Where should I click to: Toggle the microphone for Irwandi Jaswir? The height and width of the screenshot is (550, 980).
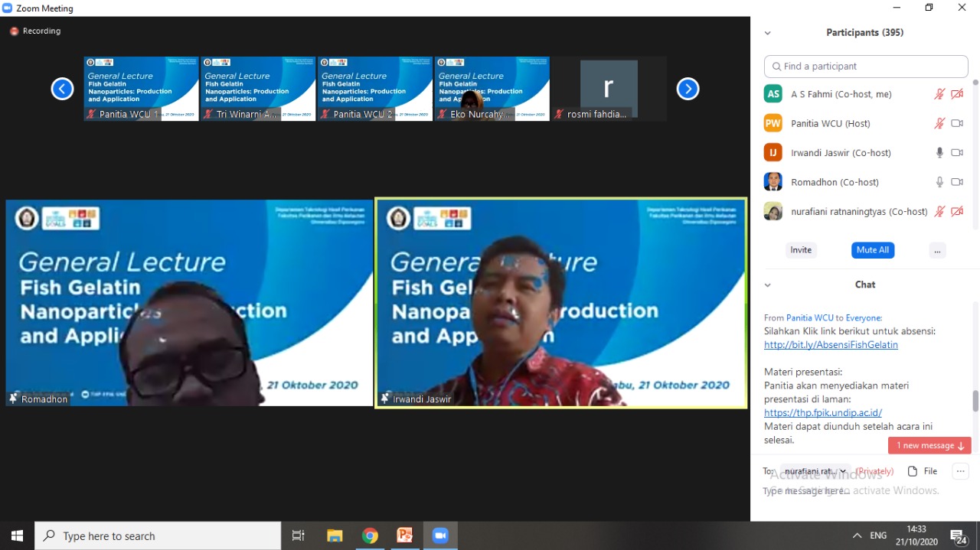[x=939, y=153]
